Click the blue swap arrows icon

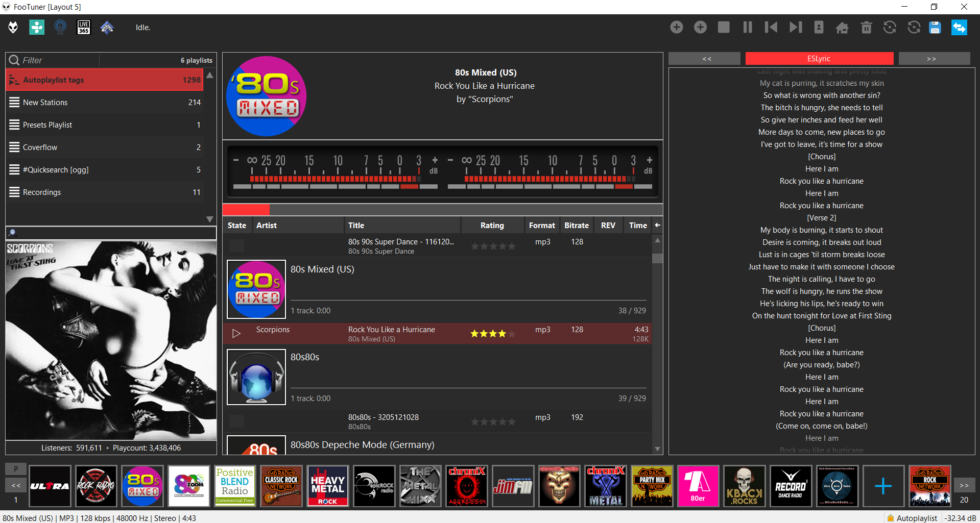coord(959,27)
